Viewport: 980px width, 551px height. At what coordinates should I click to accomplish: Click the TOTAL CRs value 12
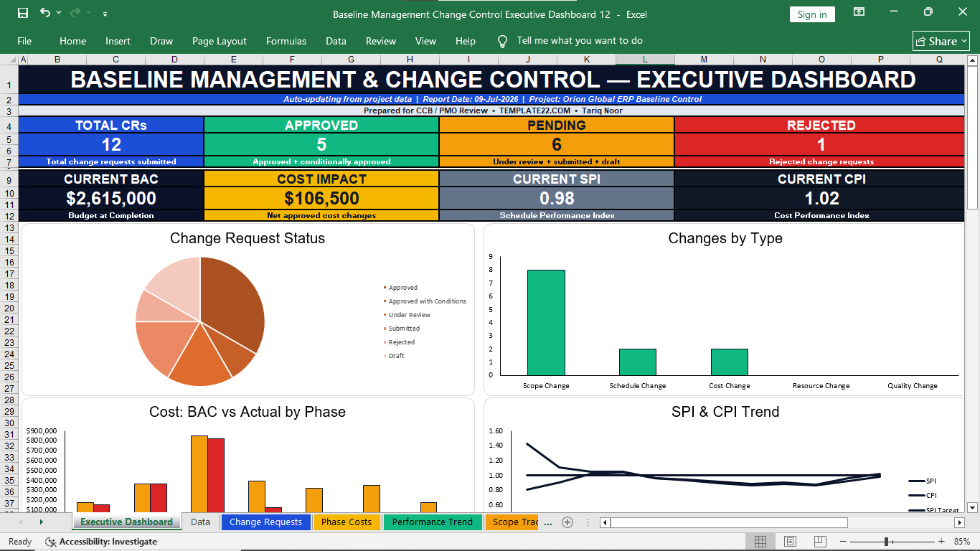[111, 145]
